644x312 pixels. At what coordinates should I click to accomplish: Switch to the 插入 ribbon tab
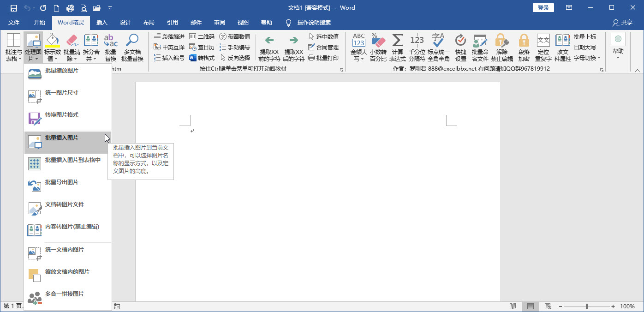point(101,23)
